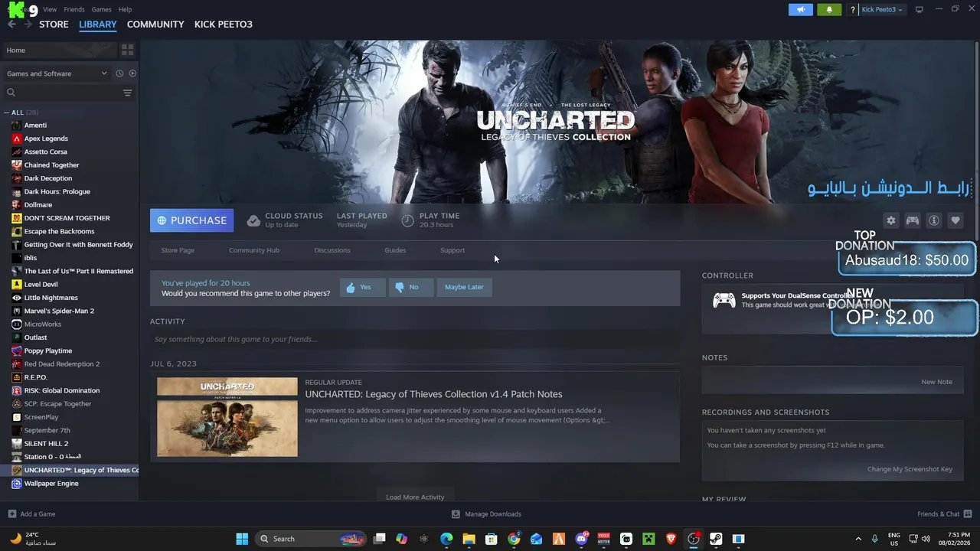Screen dimensions: 980x551
Task: Open the Games menu
Action: pos(101,9)
